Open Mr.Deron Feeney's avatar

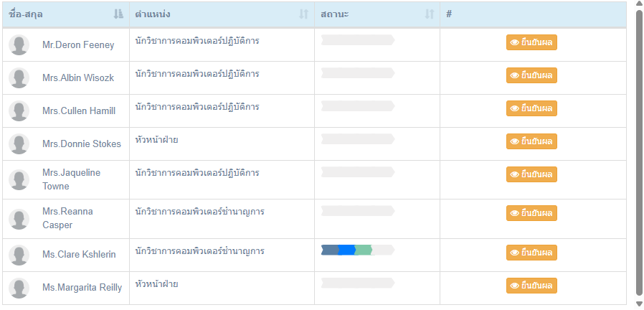point(19,44)
